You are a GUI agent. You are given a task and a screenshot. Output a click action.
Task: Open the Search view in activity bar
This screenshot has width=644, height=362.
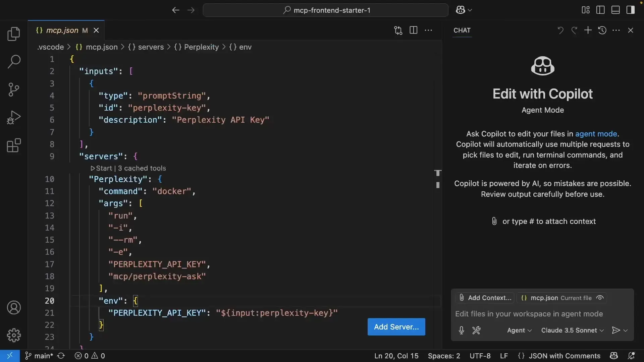14,62
